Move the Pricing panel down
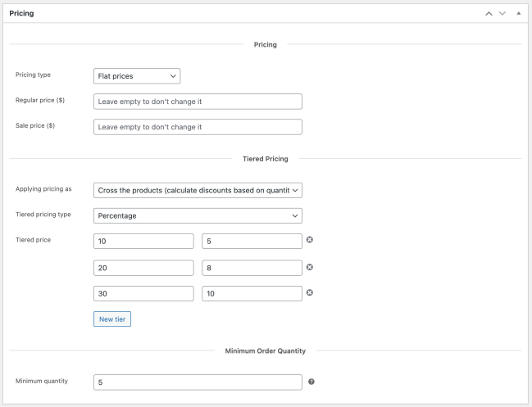Image resolution: width=532 pixels, height=407 pixels. coord(503,14)
